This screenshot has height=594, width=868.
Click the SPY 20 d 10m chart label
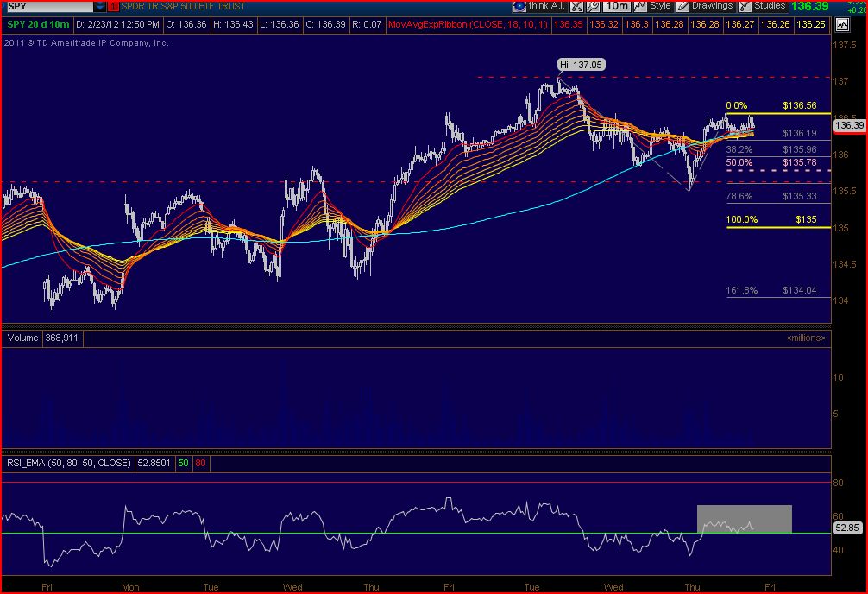click(x=38, y=24)
